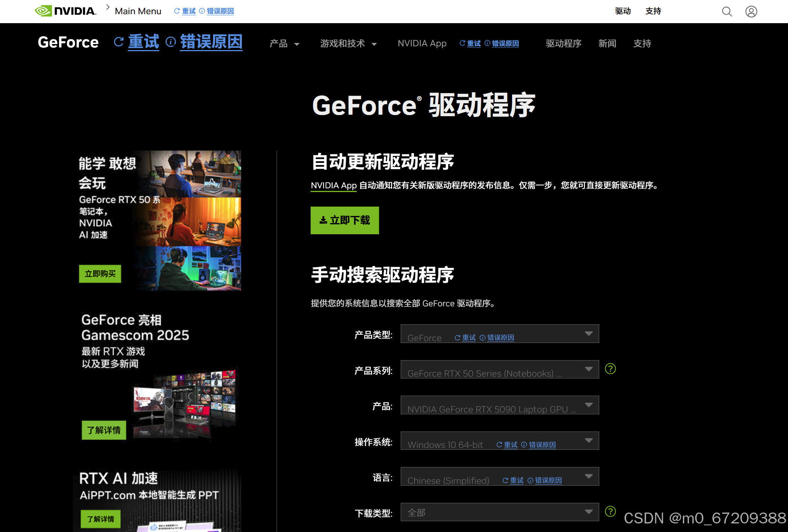The width and height of the screenshot is (788, 532).
Task: Click the 自动更新驱动程序 heading
Action: tap(382, 162)
